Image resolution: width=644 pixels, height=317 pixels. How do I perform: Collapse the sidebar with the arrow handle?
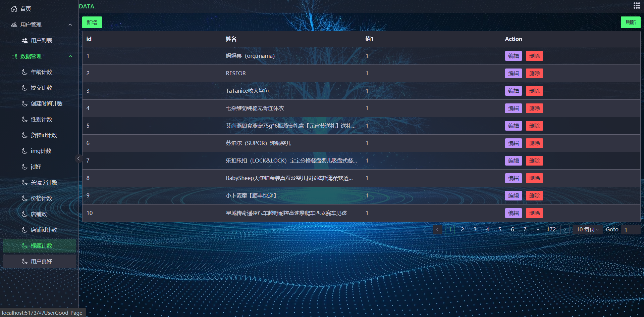(78, 158)
